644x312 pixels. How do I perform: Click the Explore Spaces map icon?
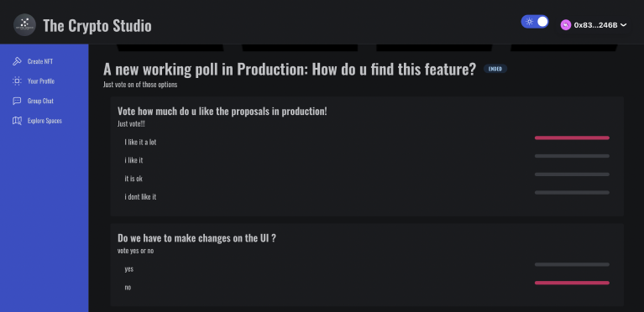coord(17,121)
